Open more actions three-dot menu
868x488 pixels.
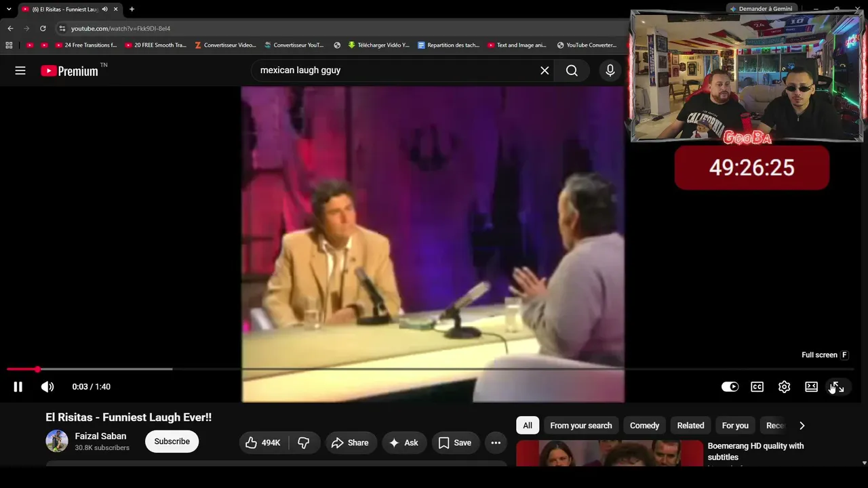point(496,443)
